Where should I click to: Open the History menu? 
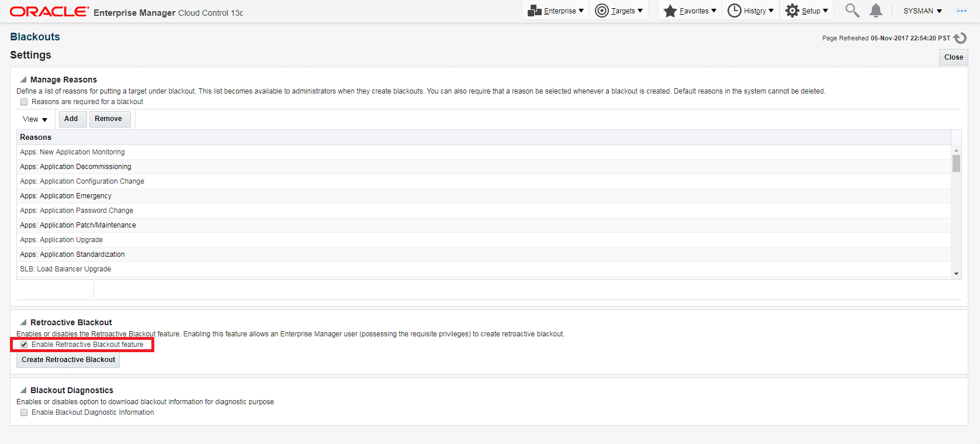pyautogui.click(x=751, y=11)
